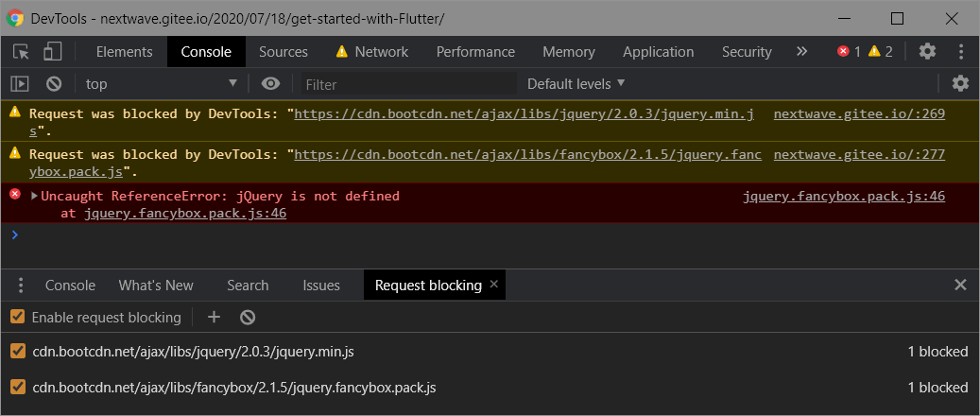Focus the console Filter input field
The width and height of the screenshot is (980, 416).
point(409,84)
